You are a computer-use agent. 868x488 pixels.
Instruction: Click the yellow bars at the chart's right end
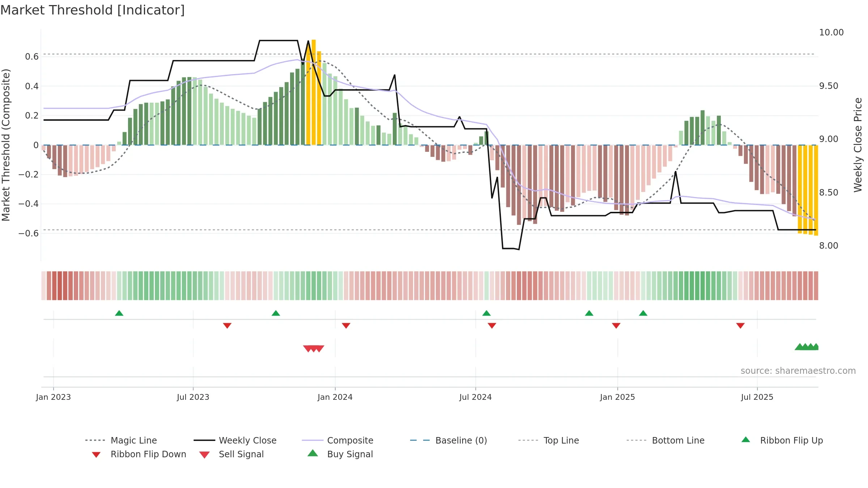point(808,190)
